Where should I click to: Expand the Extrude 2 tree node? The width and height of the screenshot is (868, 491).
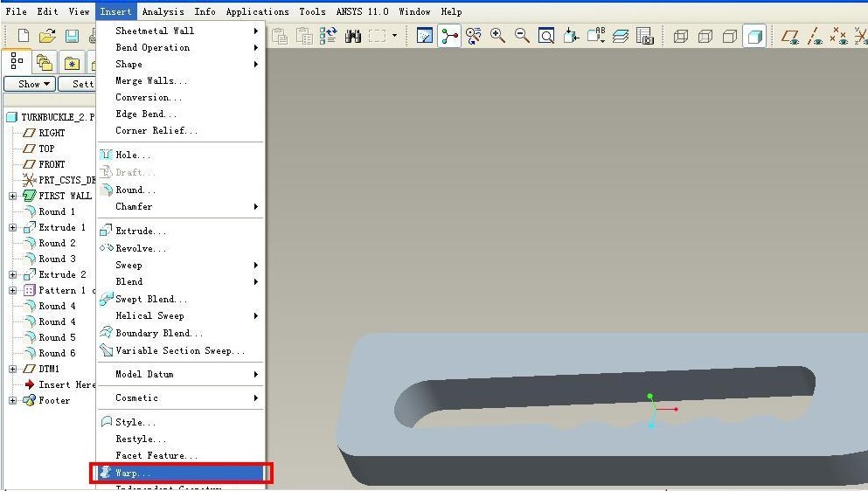[x=13, y=274]
